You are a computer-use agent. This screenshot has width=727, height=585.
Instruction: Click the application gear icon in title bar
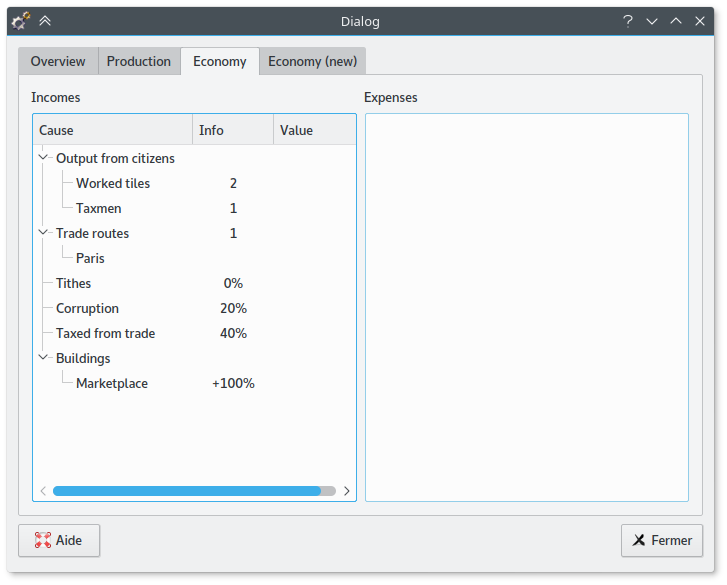(x=20, y=20)
